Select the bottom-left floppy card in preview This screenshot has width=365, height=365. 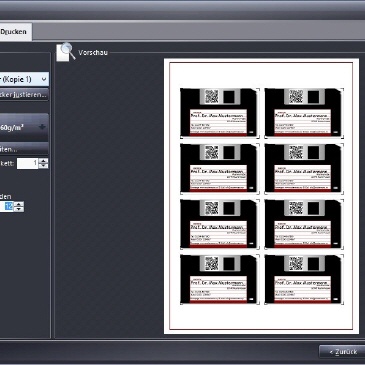click(220, 279)
